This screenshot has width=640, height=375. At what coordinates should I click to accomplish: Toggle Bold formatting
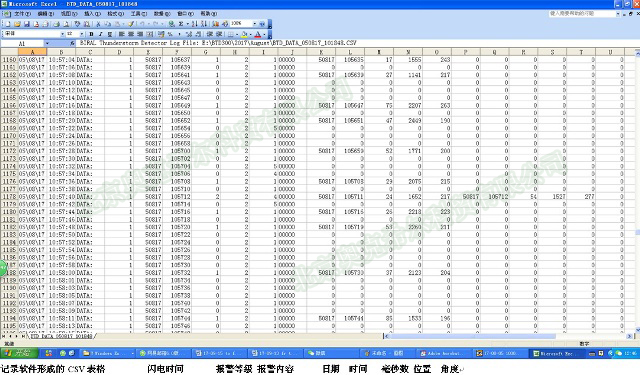[91, 34]
